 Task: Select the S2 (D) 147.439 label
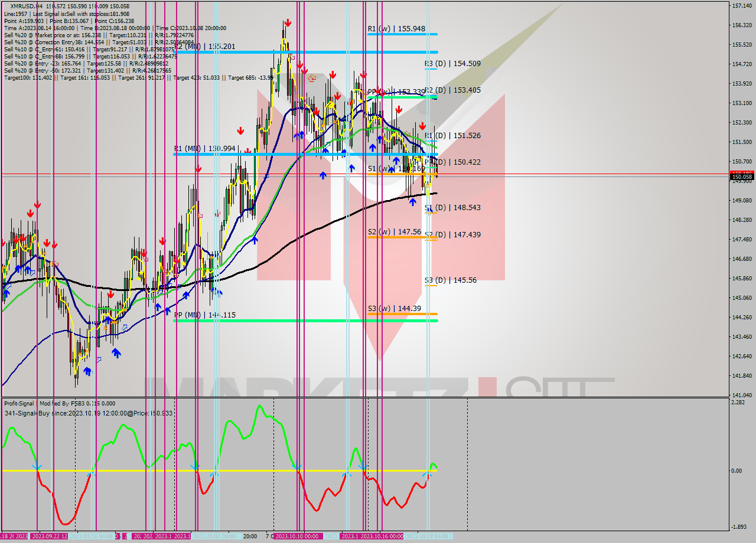[452, 234]
